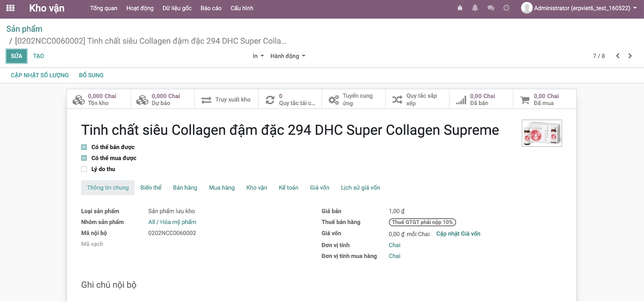Click the SỬA edit button
Image resolution: width=644 pixels, height=302 pixels.
[x=17, y=56]
